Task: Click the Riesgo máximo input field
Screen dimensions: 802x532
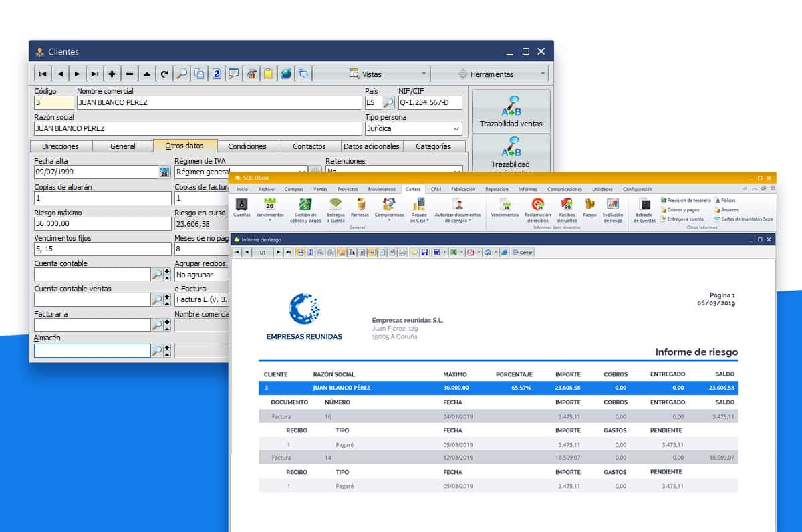Action: click(x=103, y=225)
